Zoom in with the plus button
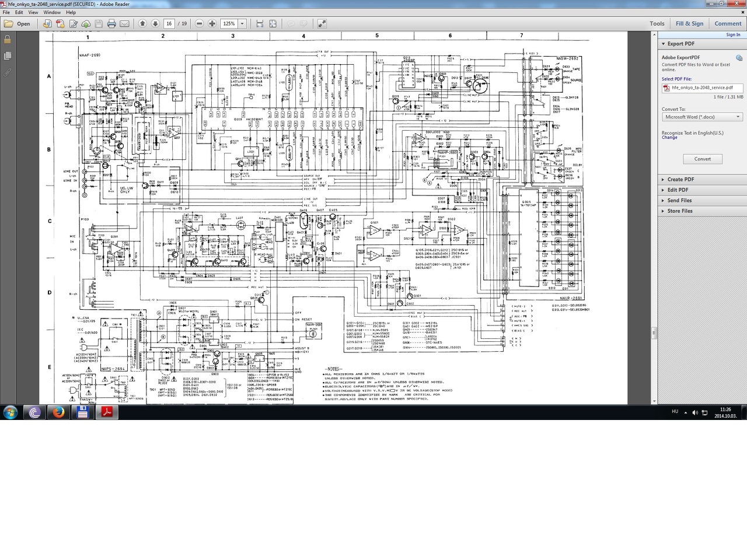Viewport: 747px width, 560px height. tap(212, 24)
